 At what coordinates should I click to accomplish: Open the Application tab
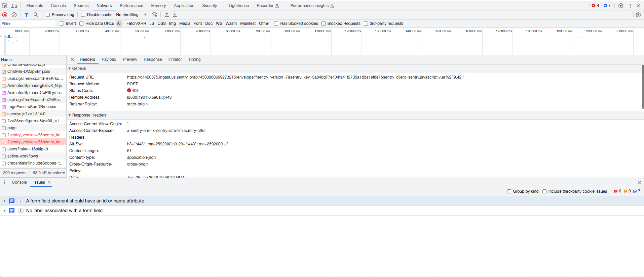(184, 6)
